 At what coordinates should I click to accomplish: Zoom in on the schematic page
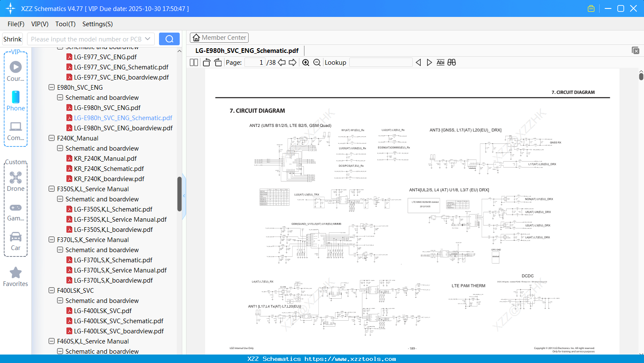(305, 62)
